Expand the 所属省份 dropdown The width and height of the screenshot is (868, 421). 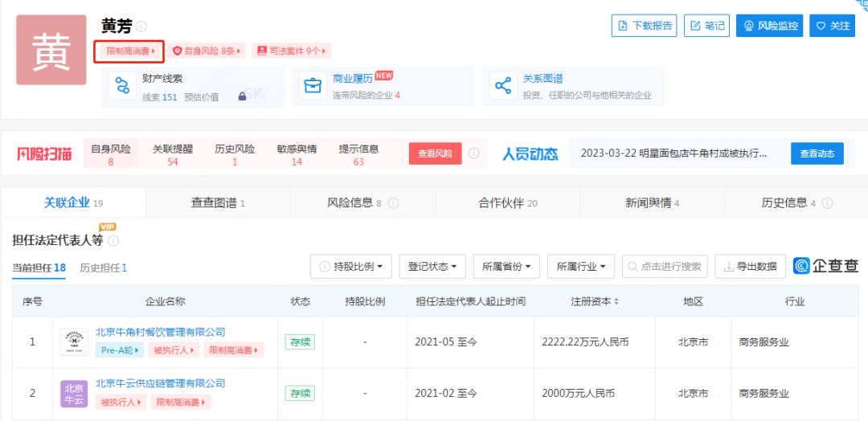click(x=506, y=267)
